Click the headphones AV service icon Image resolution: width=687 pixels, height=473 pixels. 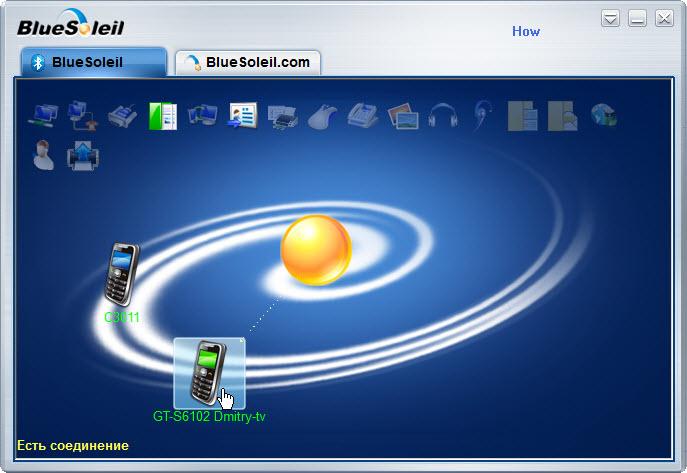click(x=443, y=116)
